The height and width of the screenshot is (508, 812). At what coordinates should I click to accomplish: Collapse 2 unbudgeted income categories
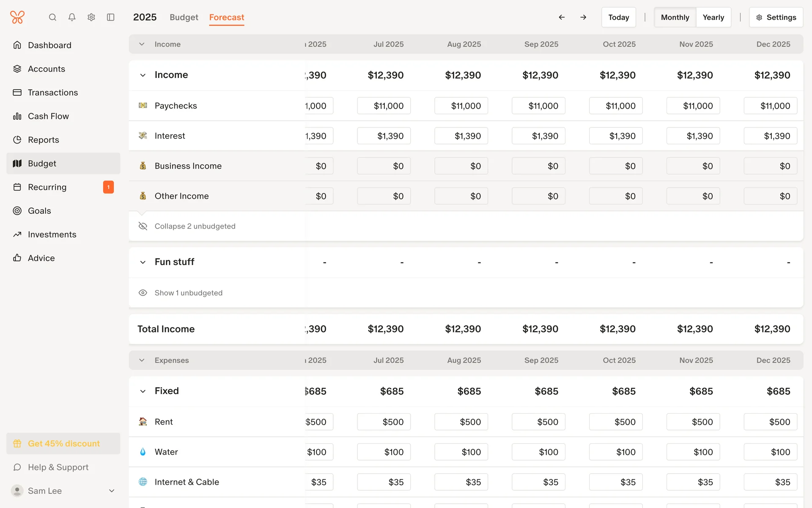point(195,226)
